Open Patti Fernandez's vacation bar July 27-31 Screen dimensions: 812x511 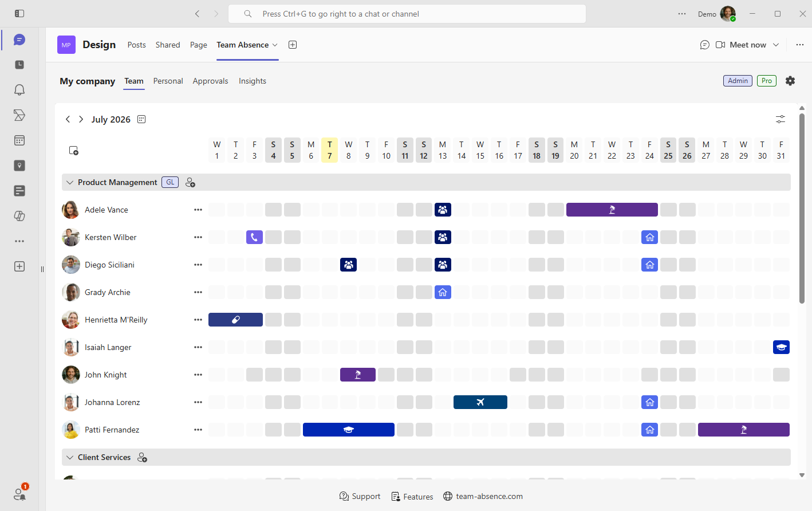(744, 430)
